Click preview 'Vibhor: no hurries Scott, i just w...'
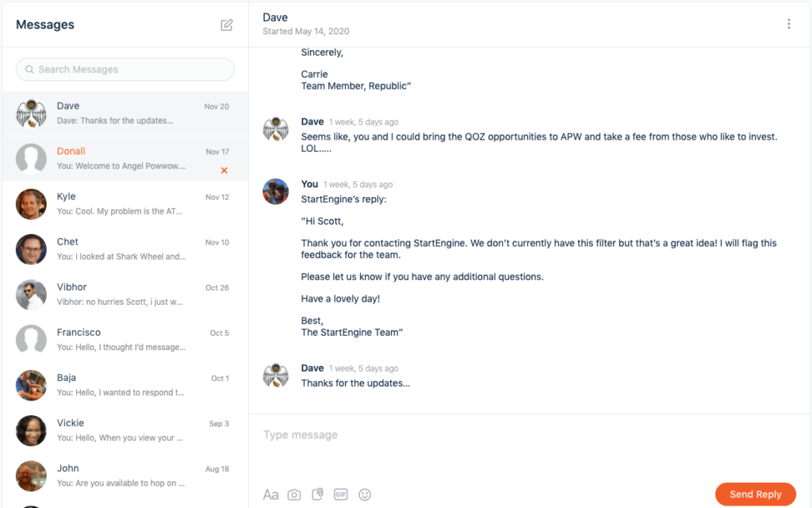812x508 pixels. pos(120,302)
